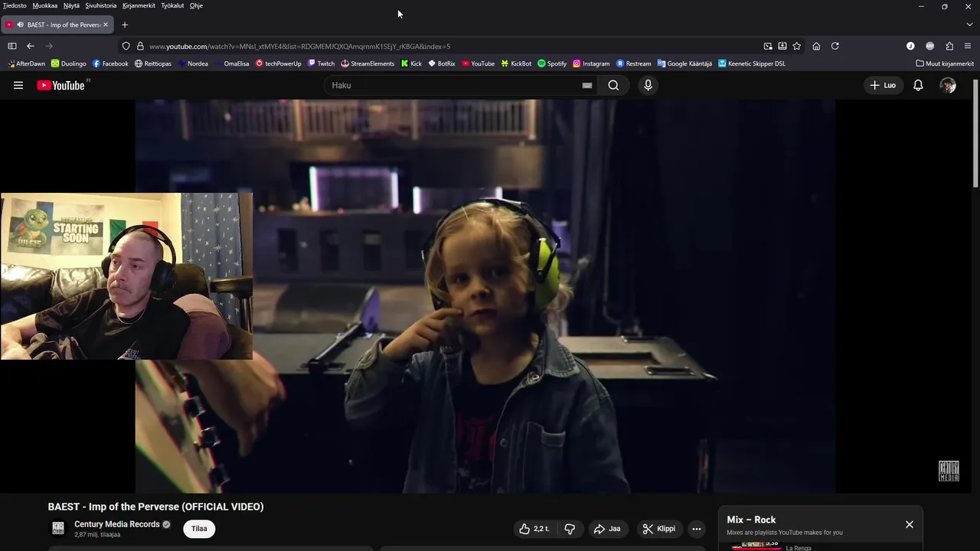
Task: Open the Reittiopas bookmark
Action: [153, 64]
